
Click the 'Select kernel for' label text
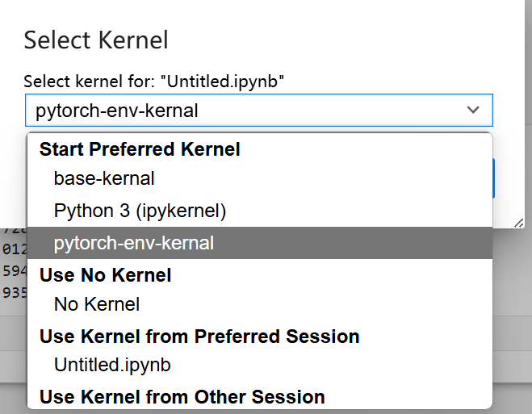pyautogui.click(x=154, y=81)
